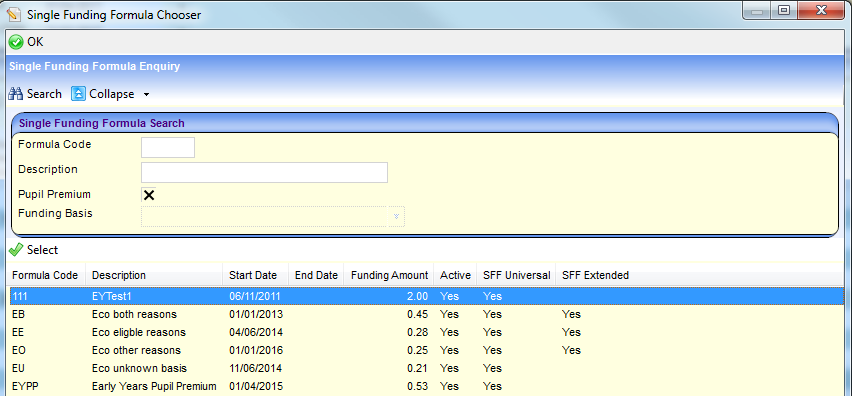Sort by End Date column header
852x396 pixels.
pyautogui.click(x=316, y=275)
